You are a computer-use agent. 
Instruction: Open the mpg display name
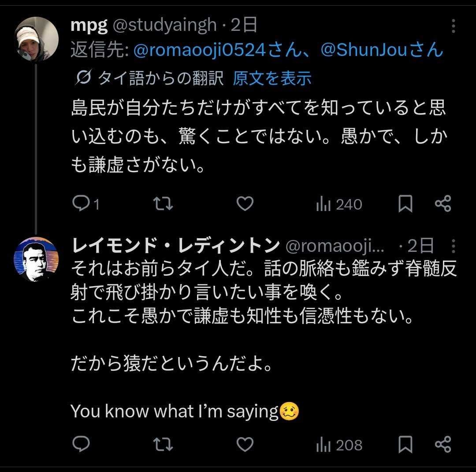89,26
